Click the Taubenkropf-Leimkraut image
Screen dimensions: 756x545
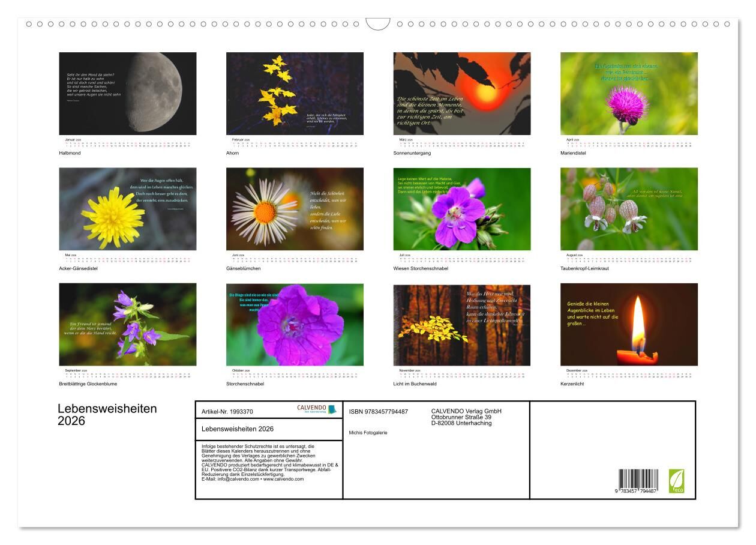coord(629,209)
